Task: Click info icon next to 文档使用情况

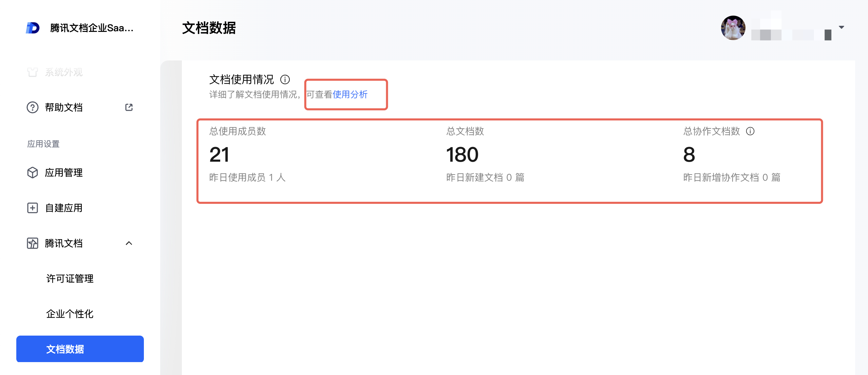Action: click(285, 79)
